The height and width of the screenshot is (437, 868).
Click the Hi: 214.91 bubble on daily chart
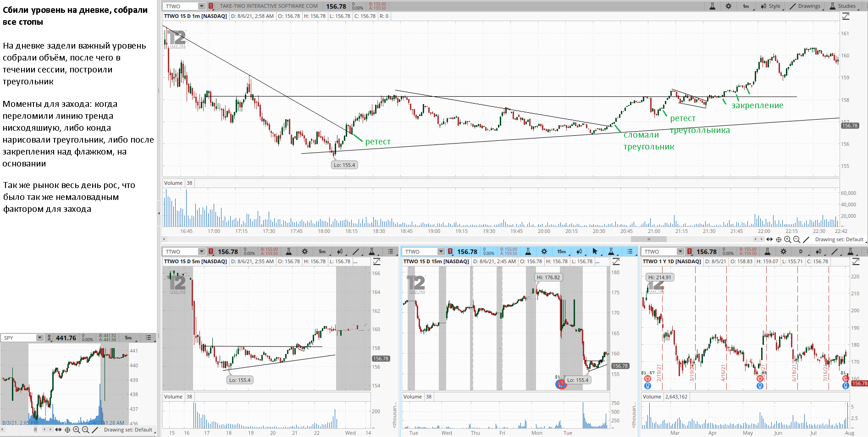coord(660,277)
